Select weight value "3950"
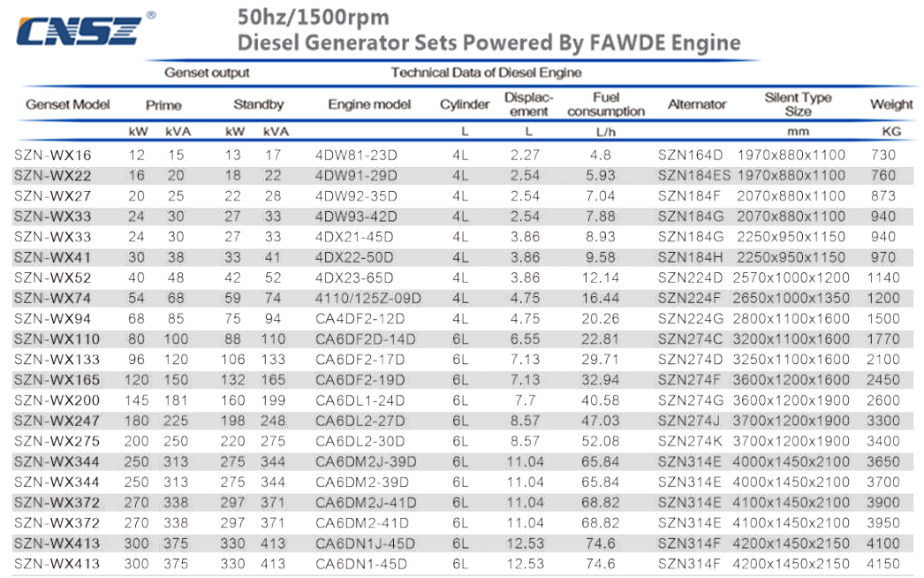924x578 pixels. pos(883,523)
